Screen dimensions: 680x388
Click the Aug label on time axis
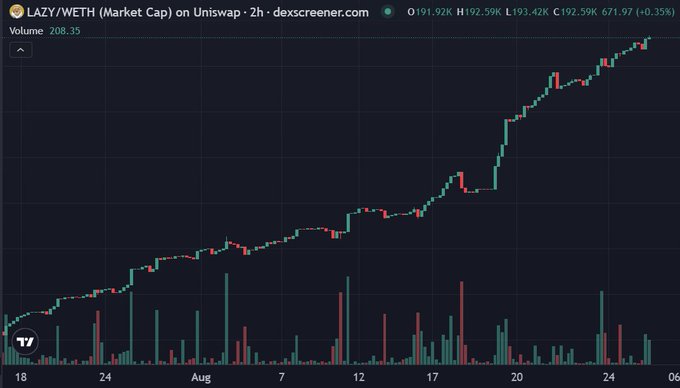[201, 377]
